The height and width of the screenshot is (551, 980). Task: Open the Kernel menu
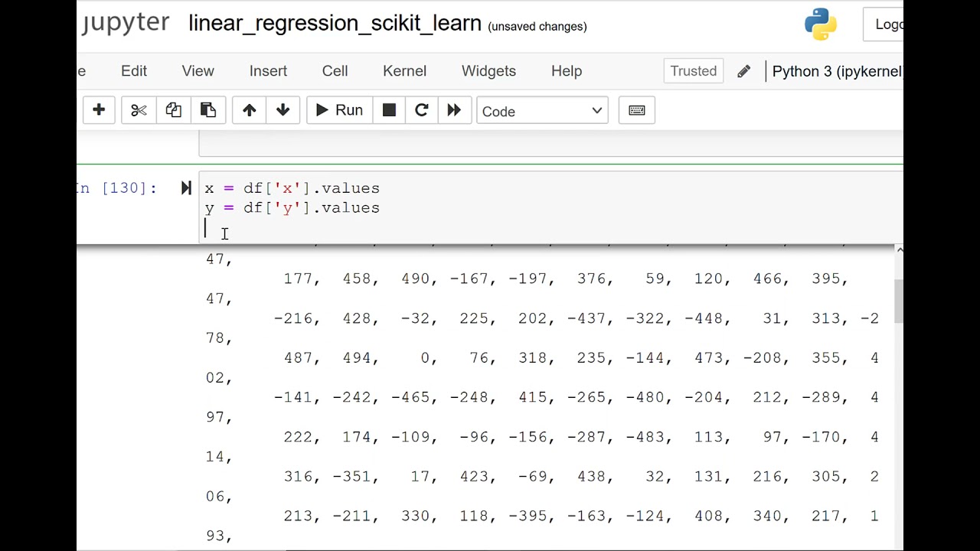(x=404, y=71)
